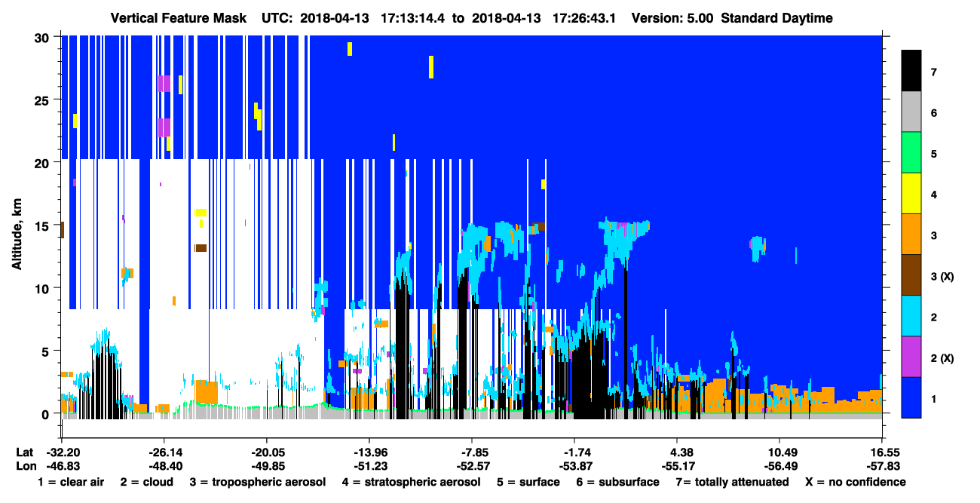Click the end time "17:26:43.1"
The image size is (980, 503).
586,18
